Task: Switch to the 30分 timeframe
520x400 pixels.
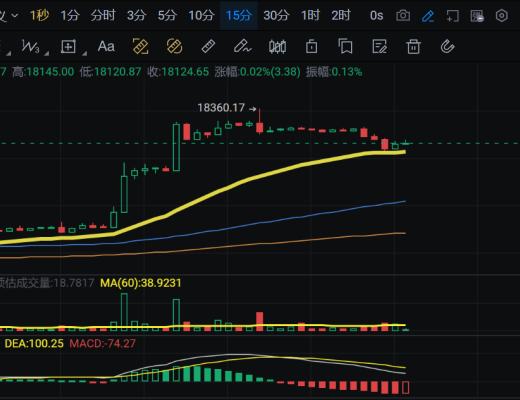Action: 276,15
